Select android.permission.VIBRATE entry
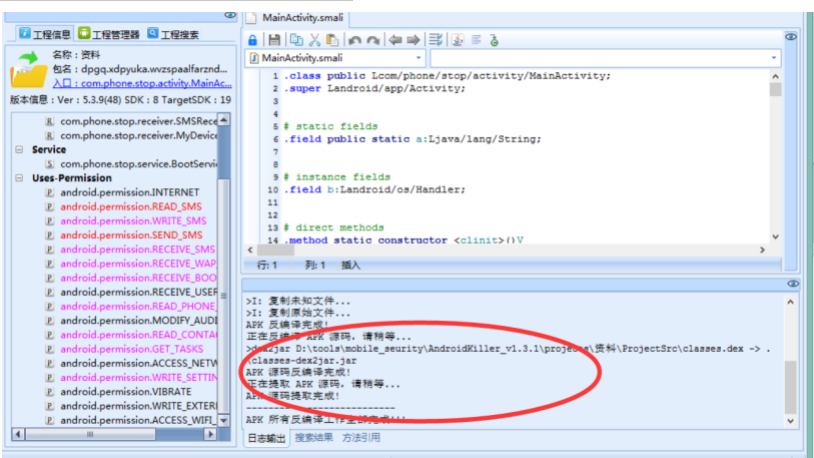 (x=126, y=392)
